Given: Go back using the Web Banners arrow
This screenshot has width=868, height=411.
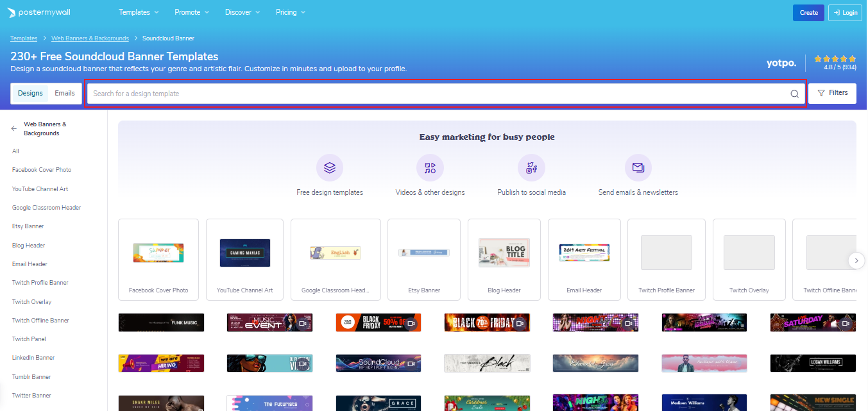Looking at the screenshot, I should point(13,128).
